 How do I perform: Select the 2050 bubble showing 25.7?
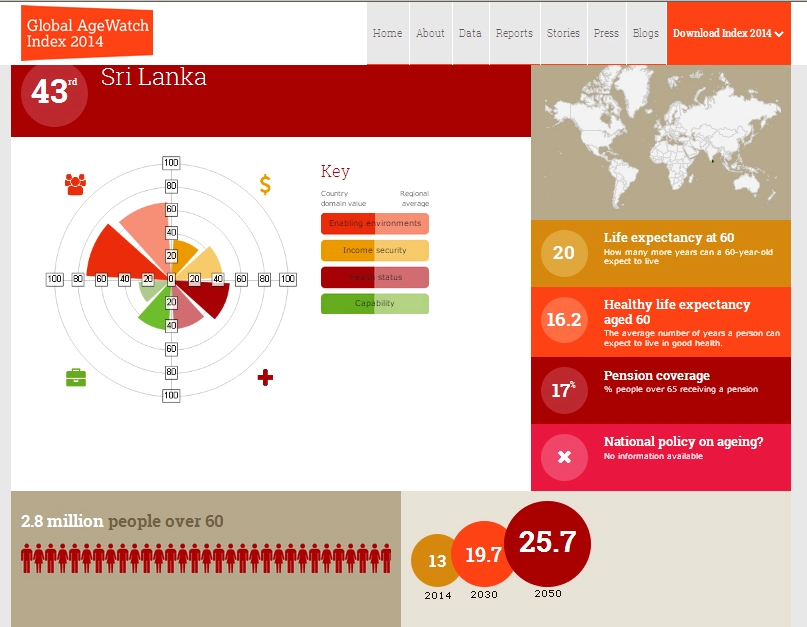tap(547, 543)
